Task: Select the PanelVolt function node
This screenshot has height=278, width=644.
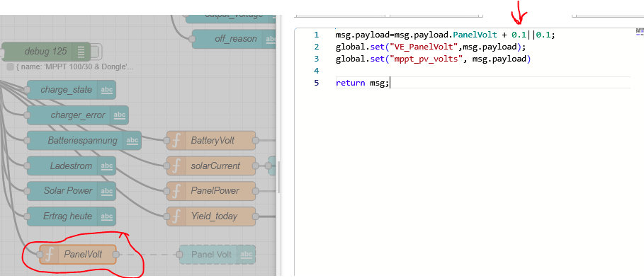Action: [x=78, y=255]
